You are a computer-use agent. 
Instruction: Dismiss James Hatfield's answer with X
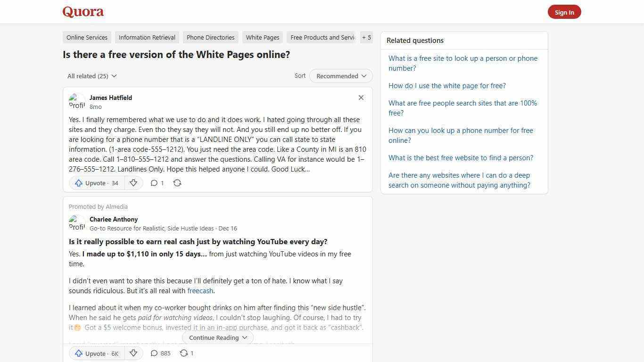click(361, 98)
